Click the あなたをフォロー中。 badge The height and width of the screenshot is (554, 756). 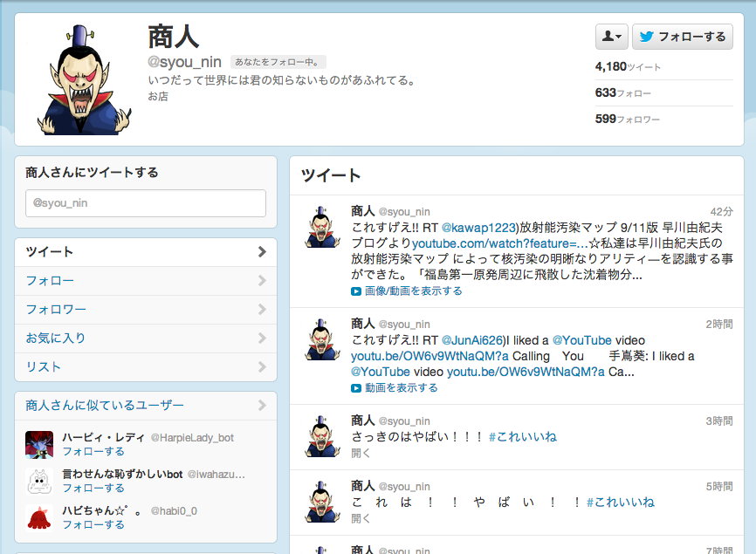coord(278,62)
